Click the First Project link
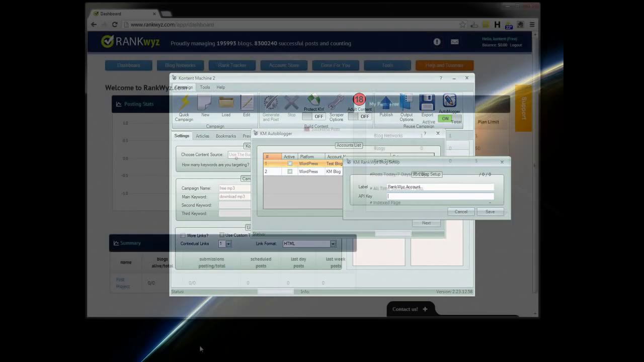The height and width of the screenshot is (362, 644). coord(123,283)
